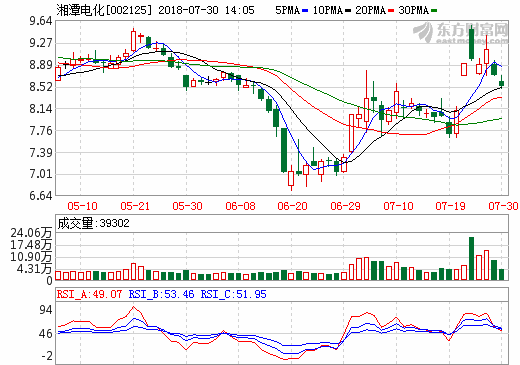
Task: Click the 7.76 price axis label
Action: point(41,130)
